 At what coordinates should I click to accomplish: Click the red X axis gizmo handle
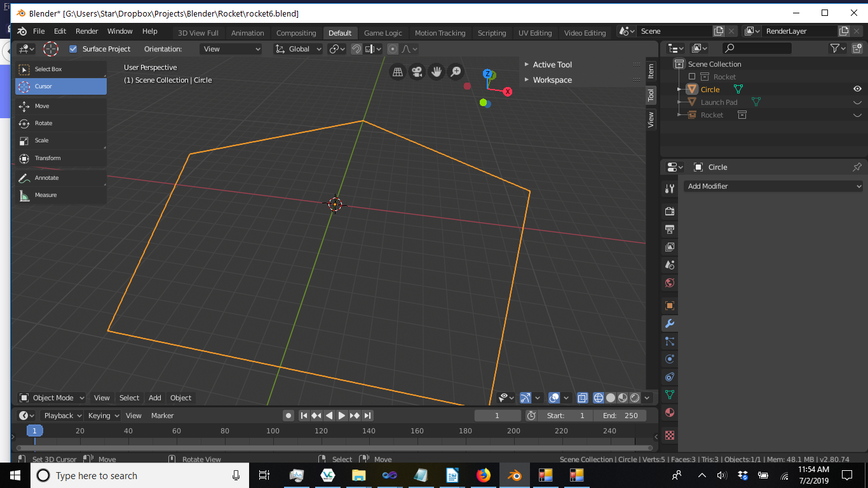pos(508,91)
